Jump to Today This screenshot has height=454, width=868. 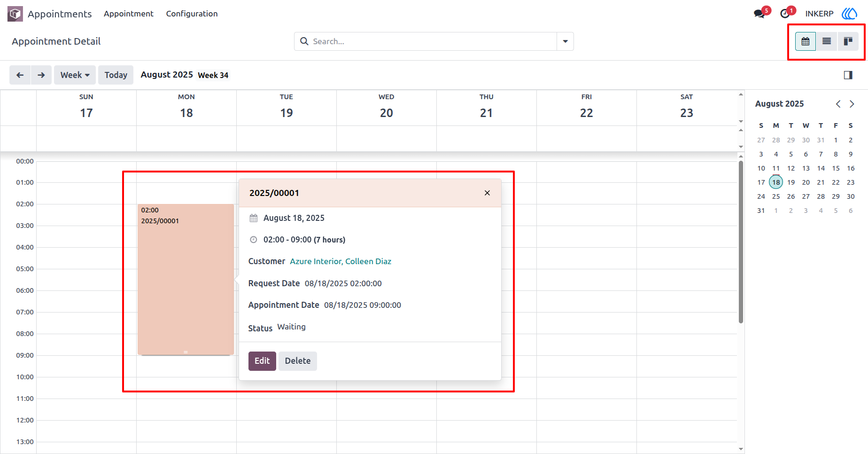pos(116,75)
